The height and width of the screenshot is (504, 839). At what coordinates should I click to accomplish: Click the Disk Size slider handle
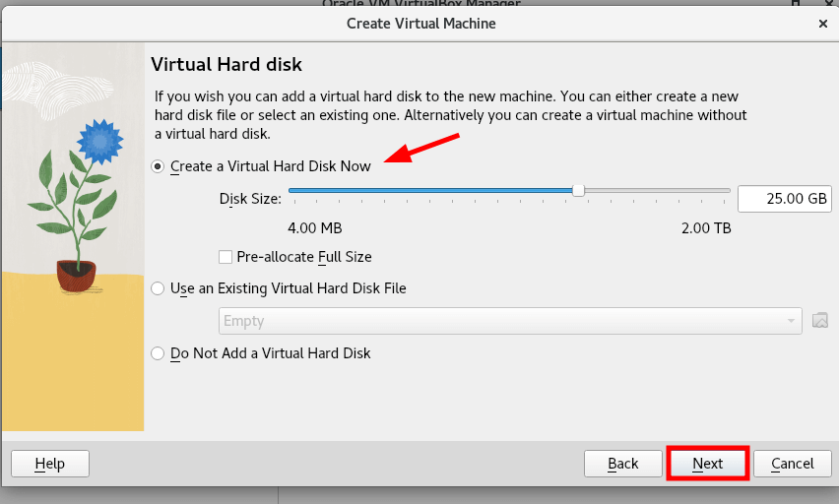(578, 191)
